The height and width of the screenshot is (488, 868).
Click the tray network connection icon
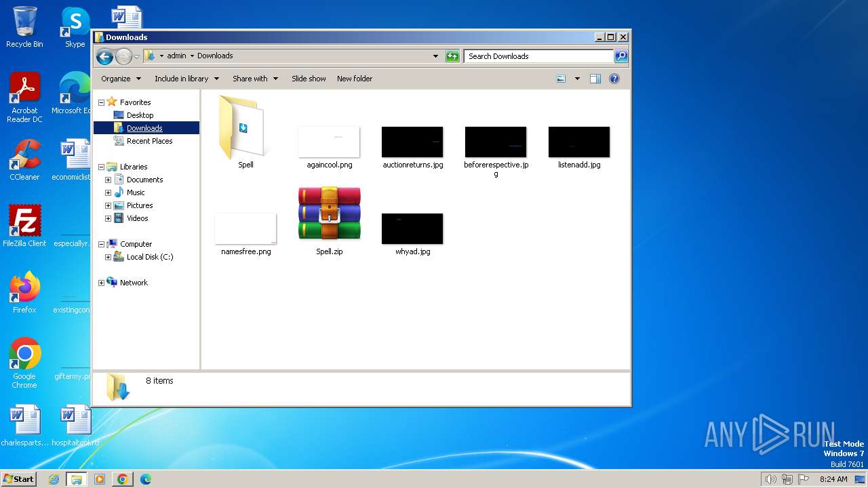click(787, 479)
